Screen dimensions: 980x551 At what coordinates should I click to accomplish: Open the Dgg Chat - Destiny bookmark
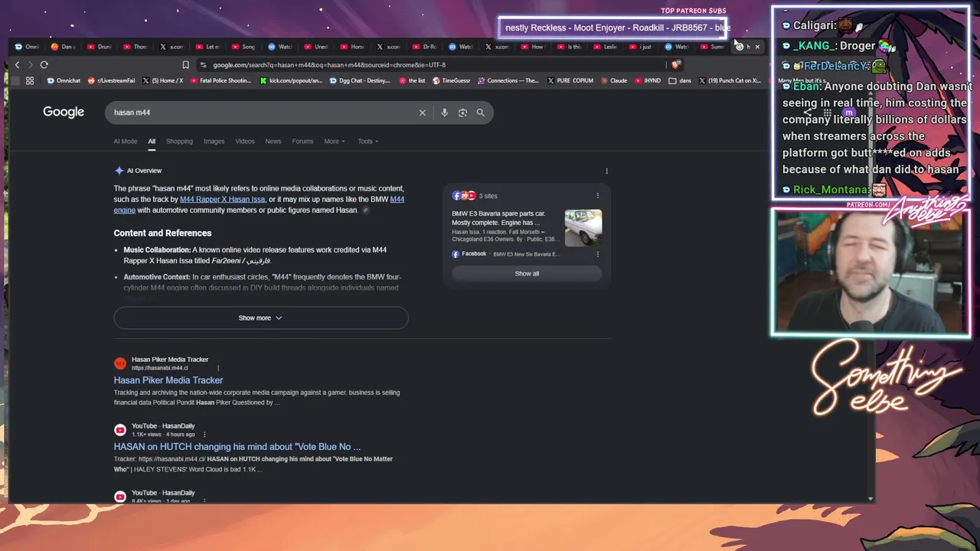(360, 80)
